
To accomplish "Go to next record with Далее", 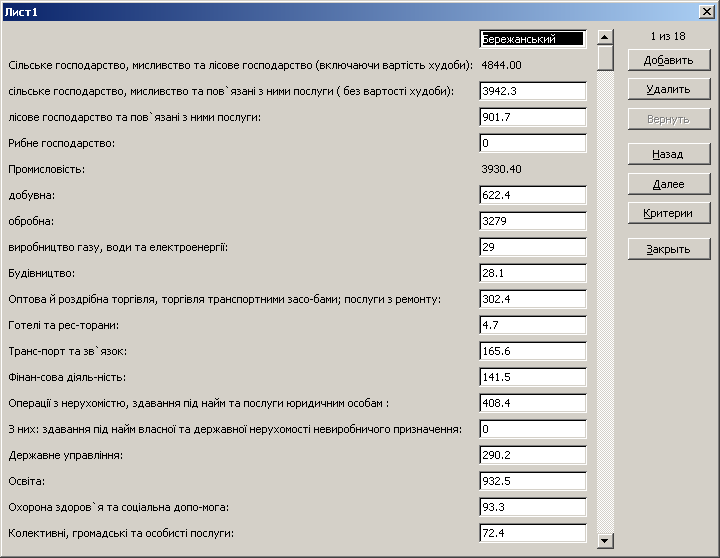I will pos(669,184).
